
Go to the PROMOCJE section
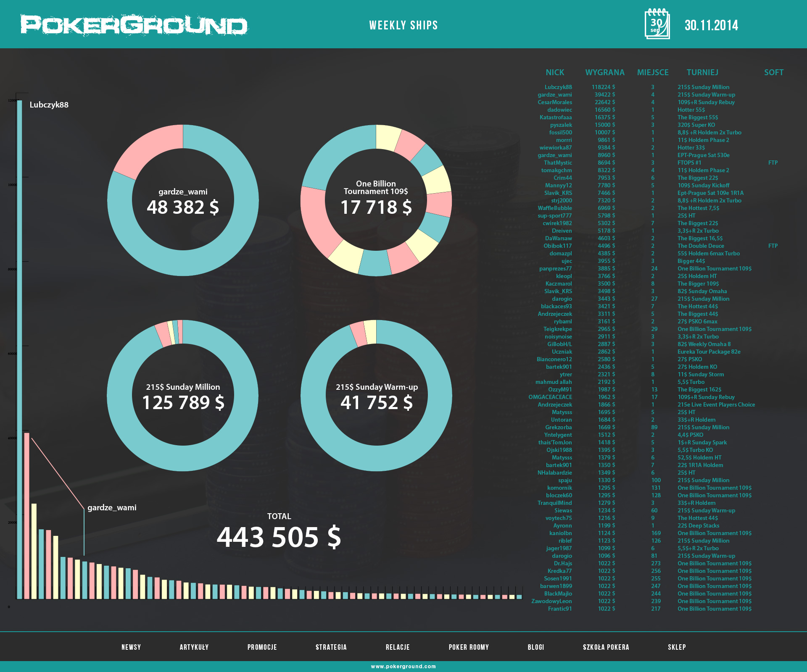pos(262,647)
